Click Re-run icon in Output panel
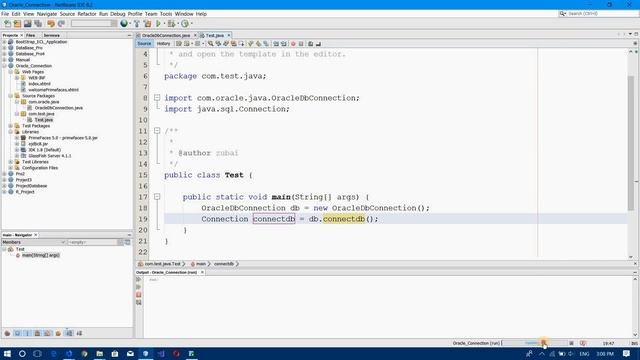Screen dimensions: 640x360 coord(139,280)
